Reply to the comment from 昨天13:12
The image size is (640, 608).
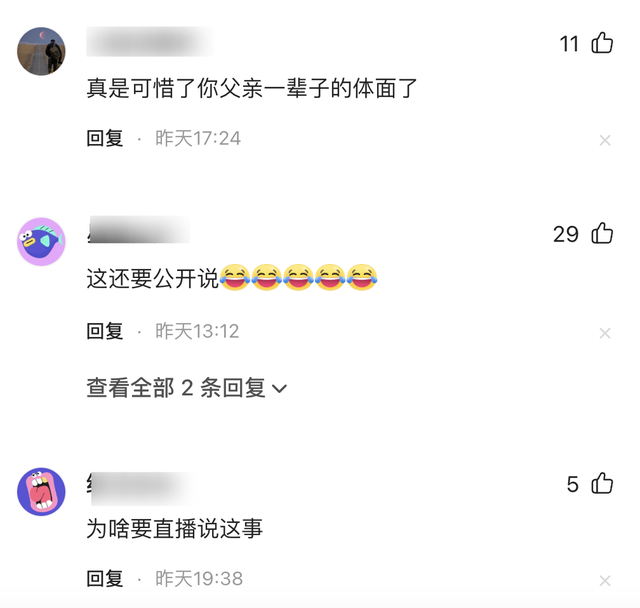(105, 331)
